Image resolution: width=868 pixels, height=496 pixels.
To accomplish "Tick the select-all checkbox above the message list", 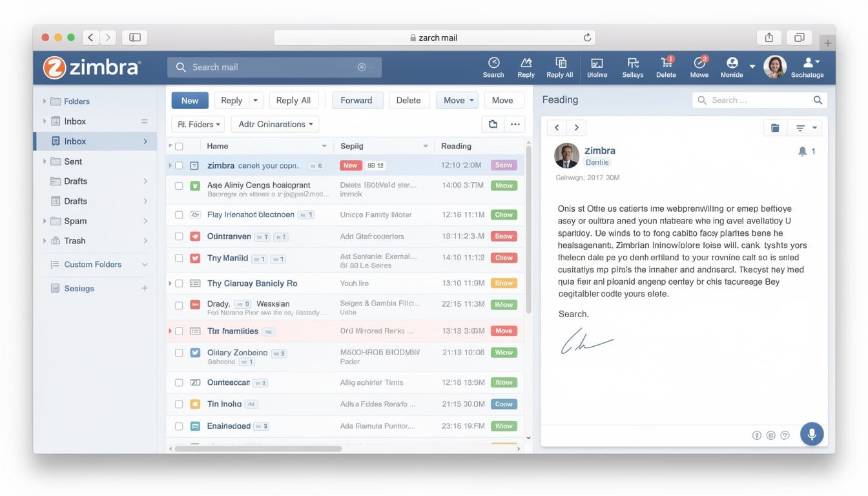I will 179,145.
